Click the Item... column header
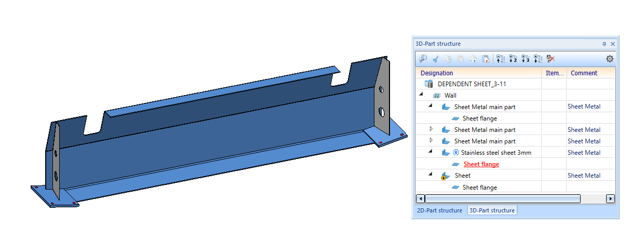644x240 pixels. (x=554, y=73)
